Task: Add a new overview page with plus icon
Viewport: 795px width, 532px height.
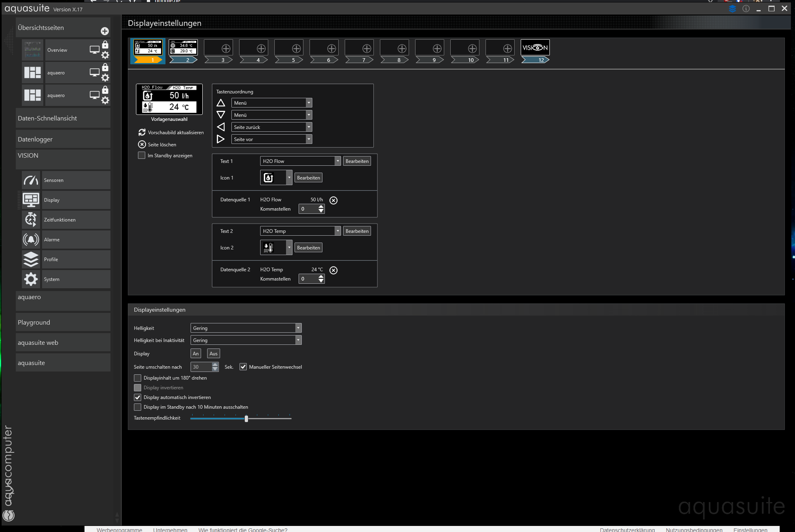Action: [x=104, y=31]
